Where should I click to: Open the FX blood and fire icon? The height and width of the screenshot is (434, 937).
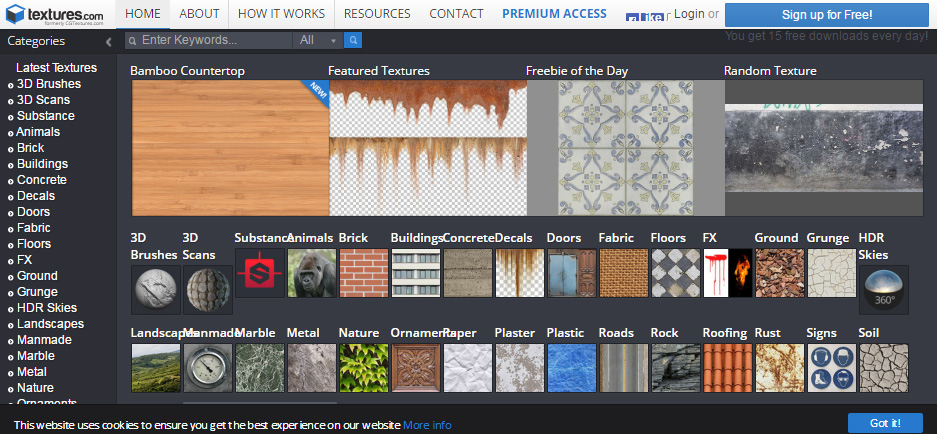pyautogui.click(x=727, y=273)
